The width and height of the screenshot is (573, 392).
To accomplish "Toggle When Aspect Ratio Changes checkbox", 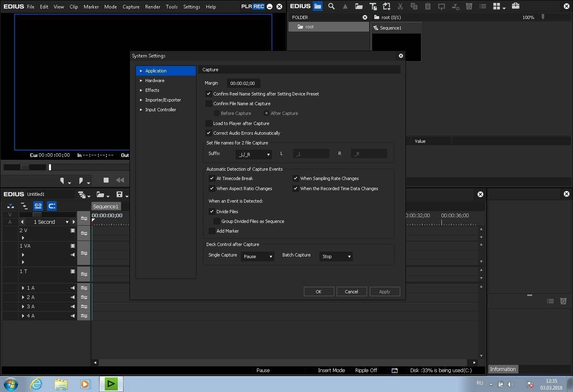I will tap(212, 189).
